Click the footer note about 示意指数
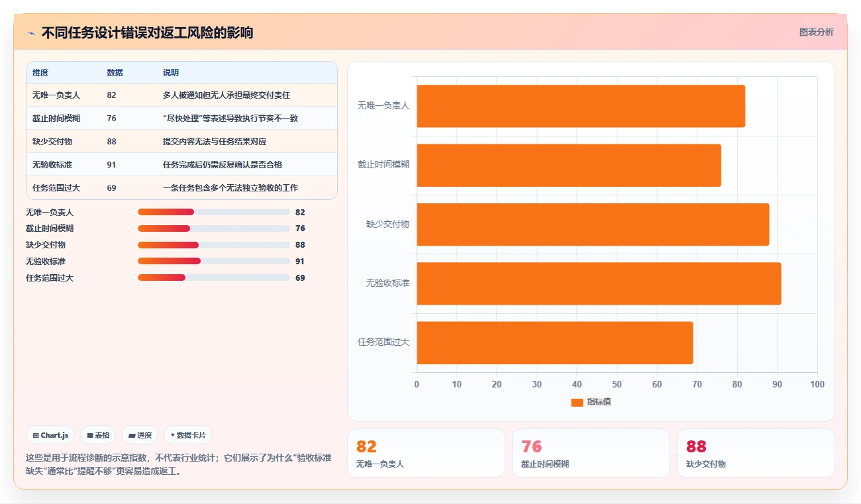Image resolution: width=861 pixels, height=504 pixels. coord(179,464)
